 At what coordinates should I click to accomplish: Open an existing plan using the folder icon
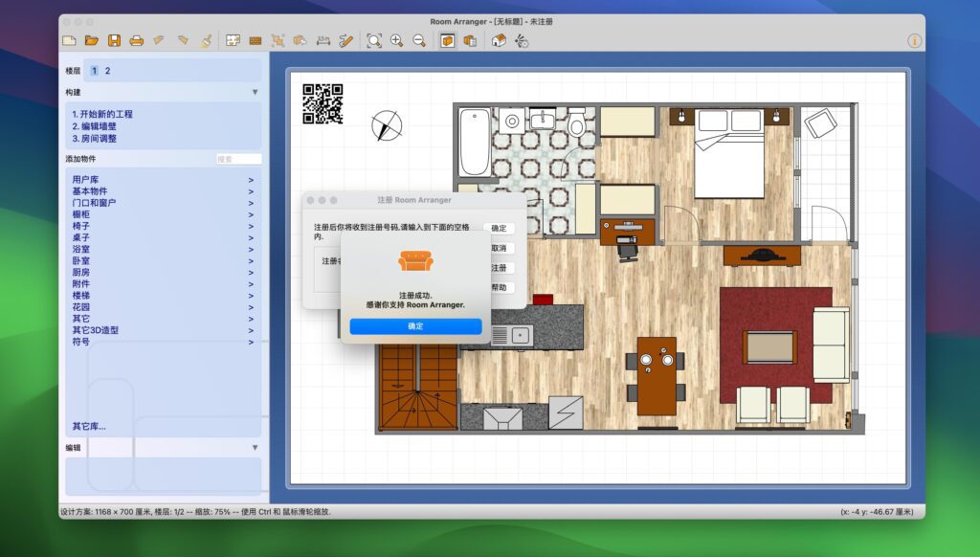click(93, 41)
